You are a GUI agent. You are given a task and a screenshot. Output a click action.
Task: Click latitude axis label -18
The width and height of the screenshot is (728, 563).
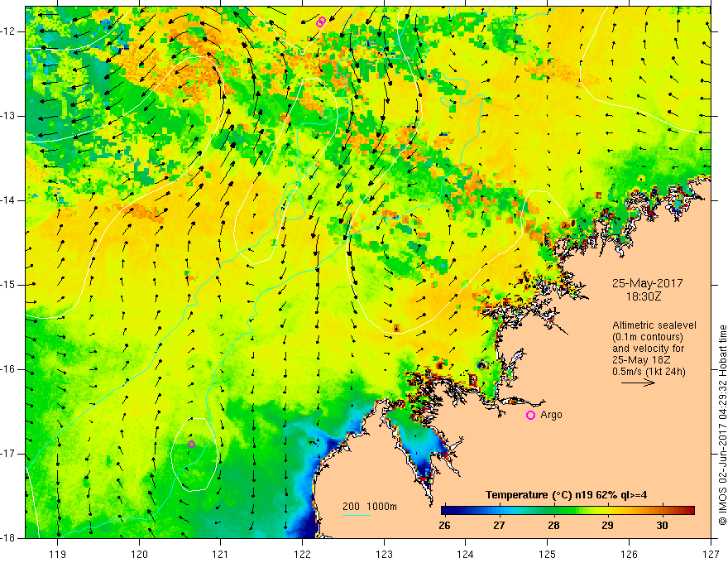coord(9,538)
